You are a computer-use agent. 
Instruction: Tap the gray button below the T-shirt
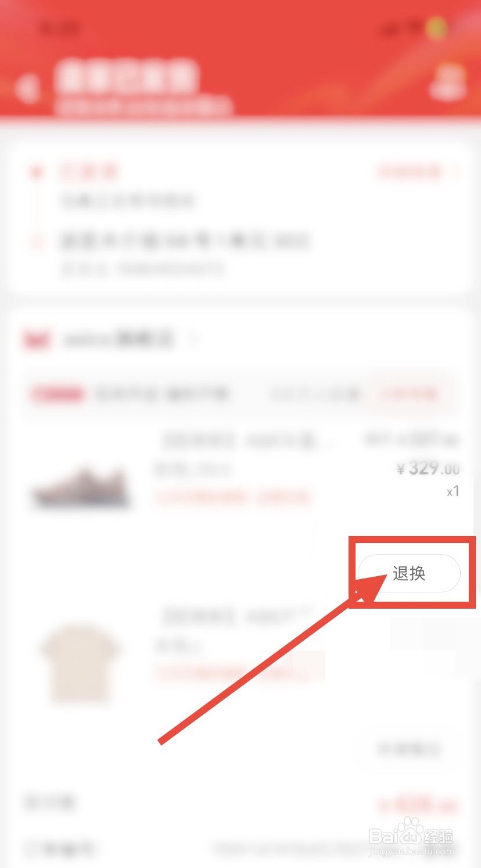[409, 749]
